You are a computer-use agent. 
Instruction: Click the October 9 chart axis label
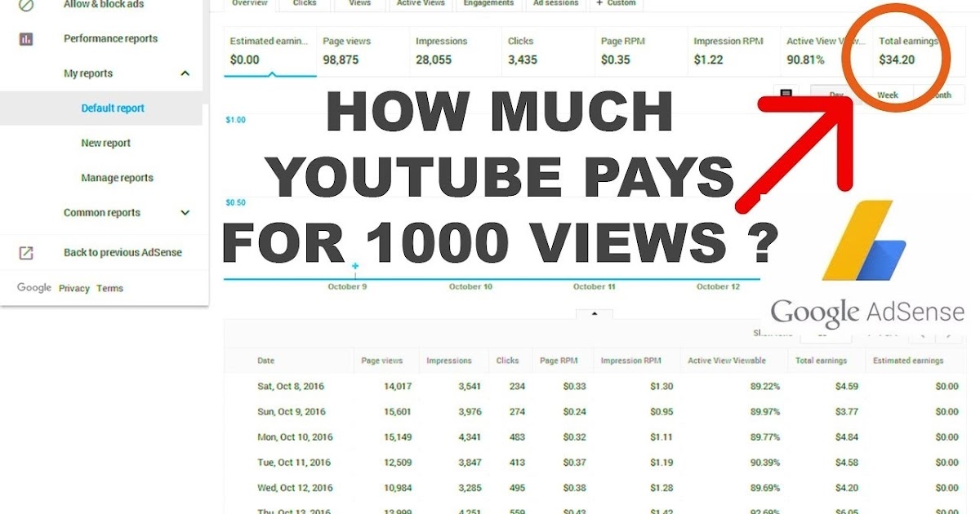coord(347,286)
